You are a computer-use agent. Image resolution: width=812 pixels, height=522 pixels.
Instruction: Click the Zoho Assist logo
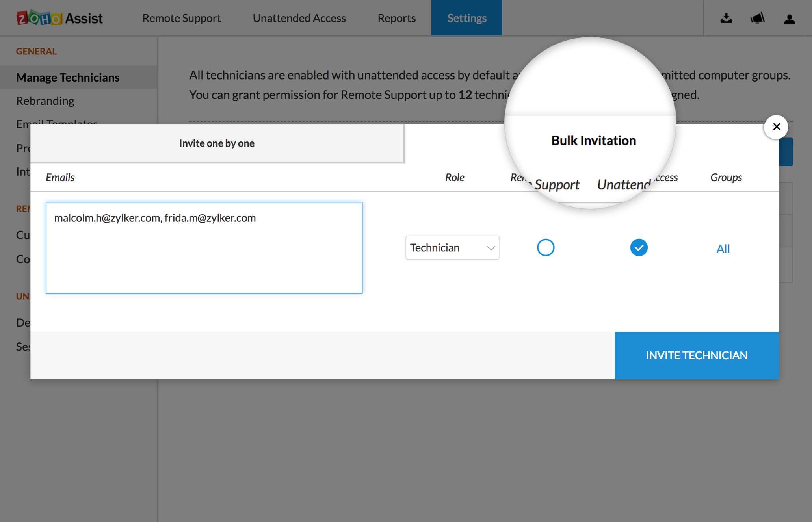point(59,18)
